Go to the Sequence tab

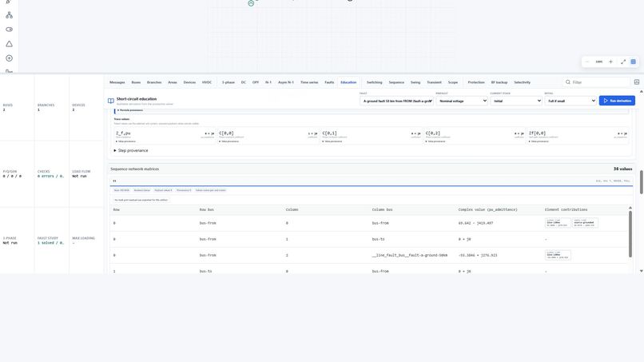click(x=396, y=82)
